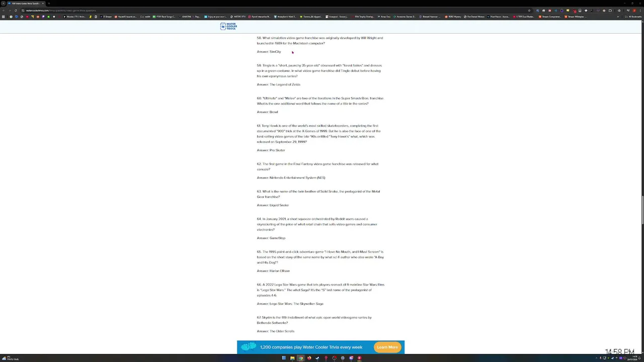Open a new browser tab with plus
This screenshot has width=644, height=362.
pos(49,4)
